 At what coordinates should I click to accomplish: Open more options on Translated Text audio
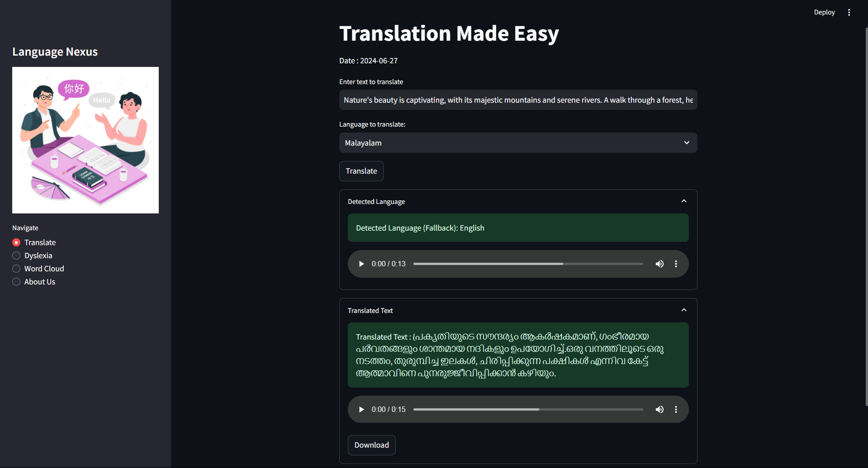coord(676,410)
